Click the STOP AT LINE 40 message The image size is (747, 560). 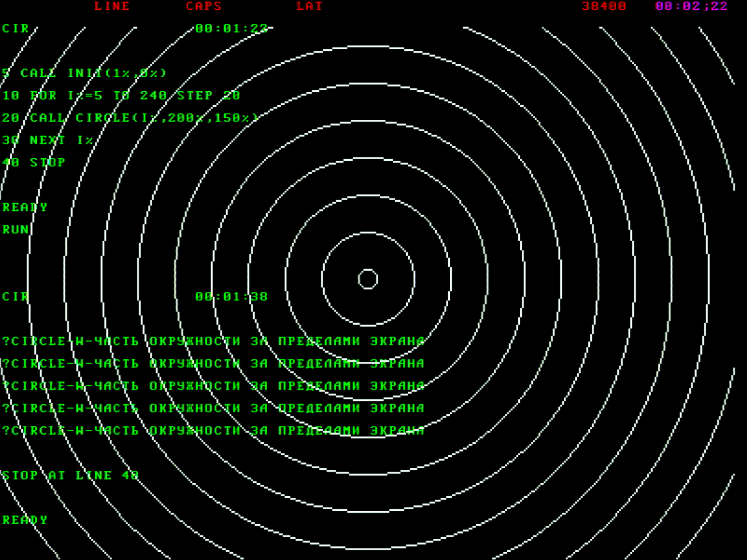tap(71, 475)
